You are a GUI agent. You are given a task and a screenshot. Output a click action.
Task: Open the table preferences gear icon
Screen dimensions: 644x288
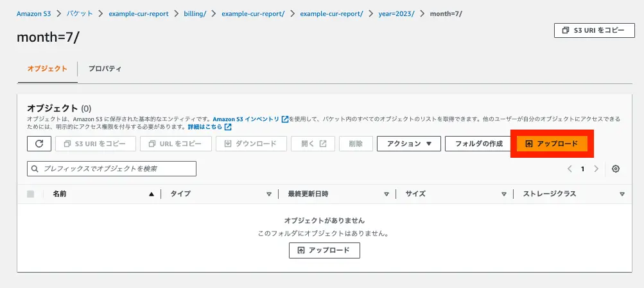click(616, 169)
